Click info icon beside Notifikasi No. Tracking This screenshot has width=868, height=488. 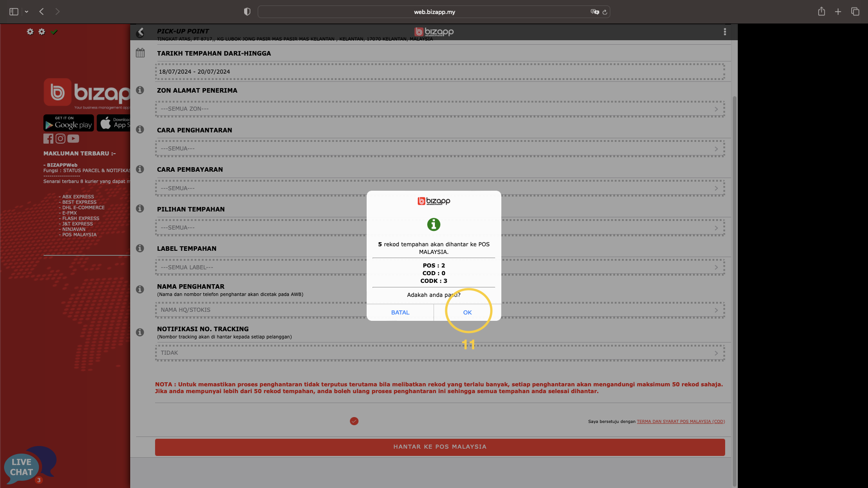(140, 332)
